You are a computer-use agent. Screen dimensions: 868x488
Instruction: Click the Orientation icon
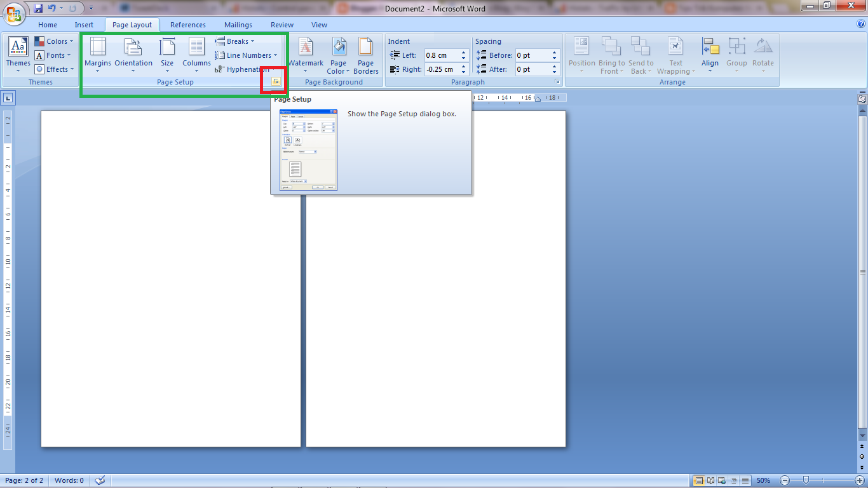[133, 55]
